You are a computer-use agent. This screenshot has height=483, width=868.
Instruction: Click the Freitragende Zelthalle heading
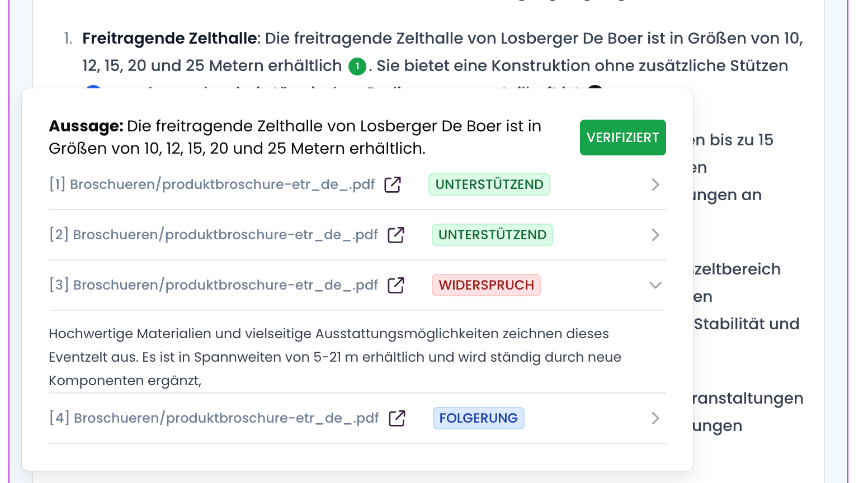[x=169, y=39]
